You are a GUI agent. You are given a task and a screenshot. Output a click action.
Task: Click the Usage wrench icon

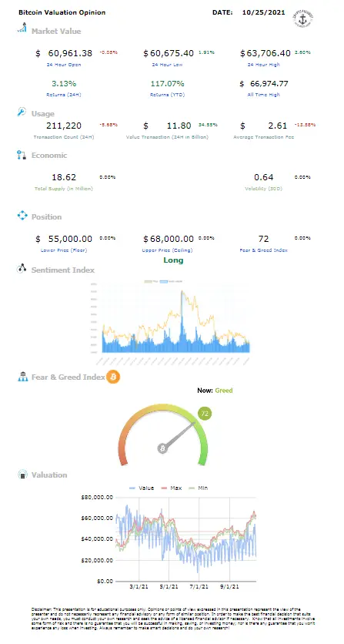pos(22,112)
